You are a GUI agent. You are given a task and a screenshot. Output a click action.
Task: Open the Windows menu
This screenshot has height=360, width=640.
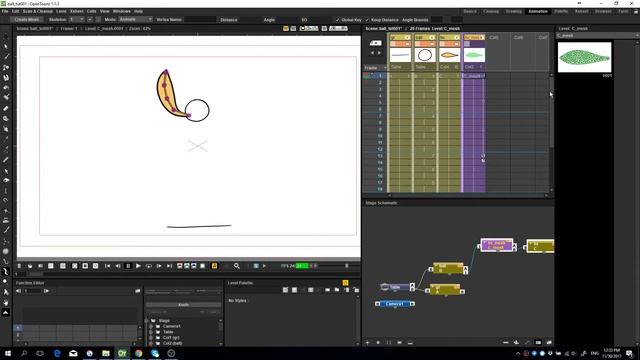pos(122,11)
